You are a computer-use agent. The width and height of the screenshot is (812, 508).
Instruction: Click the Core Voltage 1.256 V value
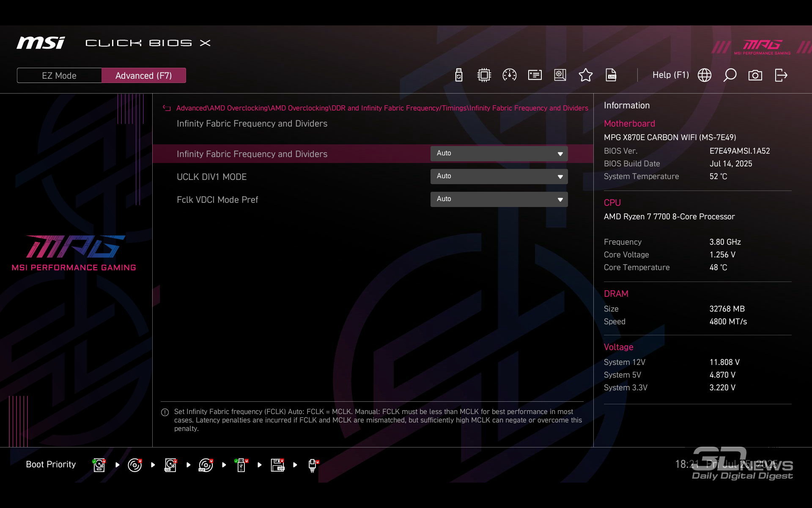pos(723,255)
